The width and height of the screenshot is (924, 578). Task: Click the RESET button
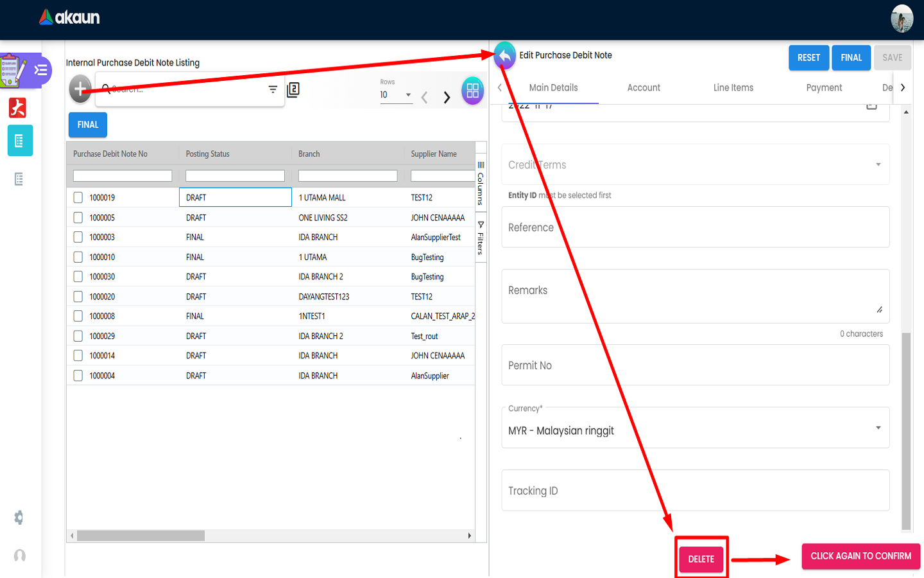click(x=809, y=58)
